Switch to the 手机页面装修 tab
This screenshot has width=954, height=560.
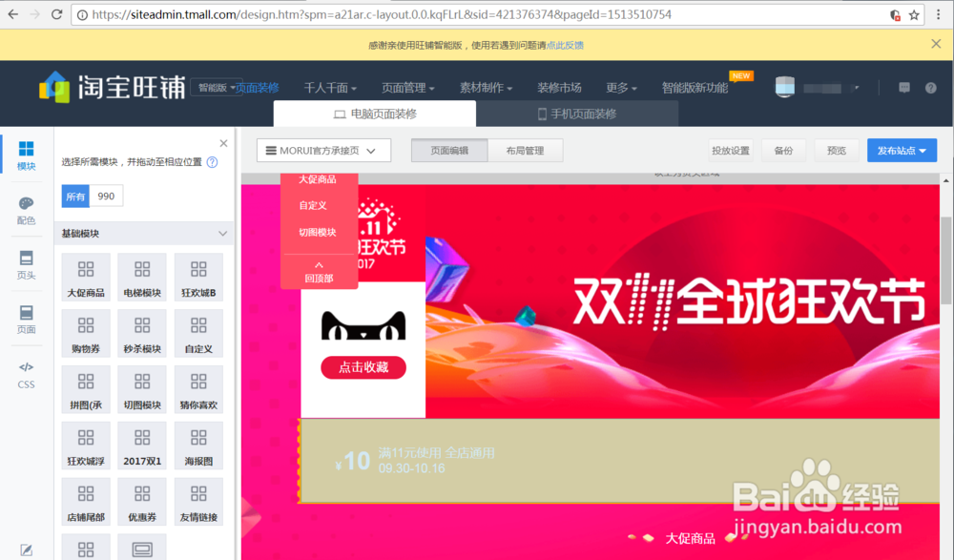pyautogui.click(x=577, y=114)
